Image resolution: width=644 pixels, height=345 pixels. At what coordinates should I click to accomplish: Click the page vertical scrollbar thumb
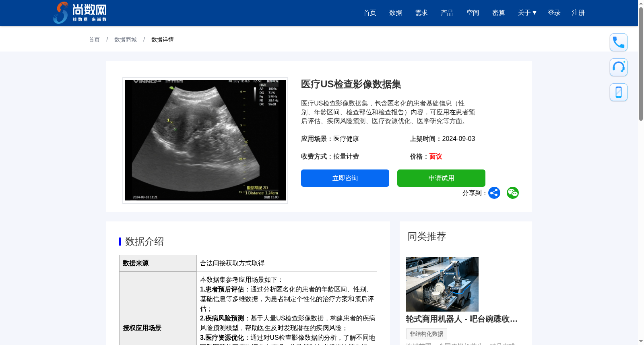(641, 64)
